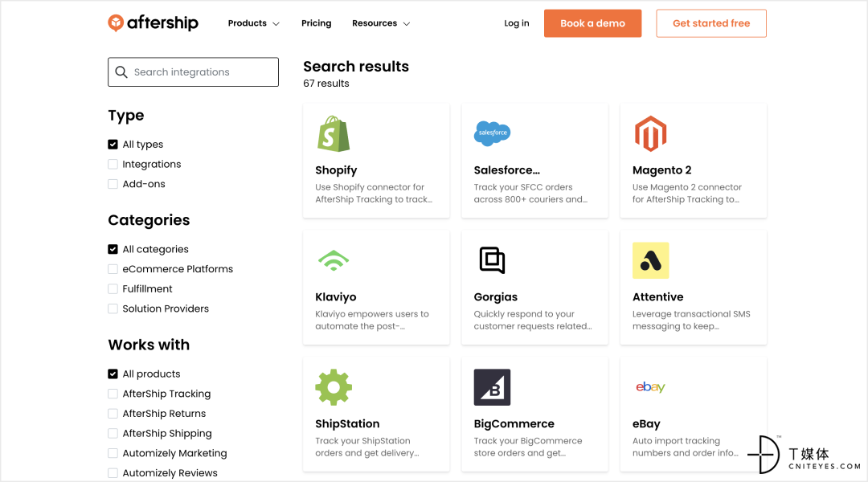Click 'Klaviyo empowers users to' description
The height and width of the screenshot is (482, 868).
click(372, 314)
